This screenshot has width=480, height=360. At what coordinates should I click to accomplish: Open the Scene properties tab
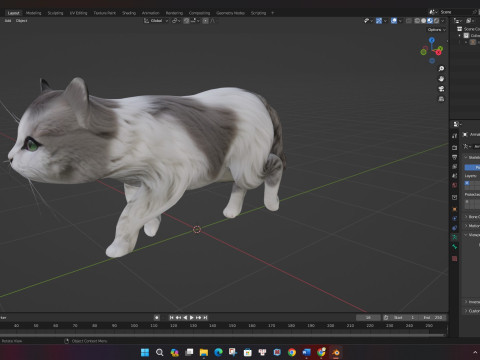(x=454, y=175)
